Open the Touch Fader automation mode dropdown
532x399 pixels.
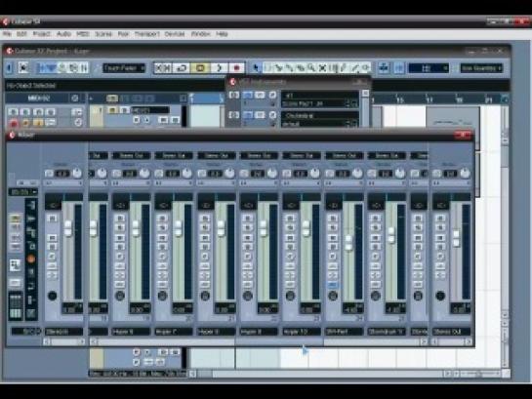124,67
